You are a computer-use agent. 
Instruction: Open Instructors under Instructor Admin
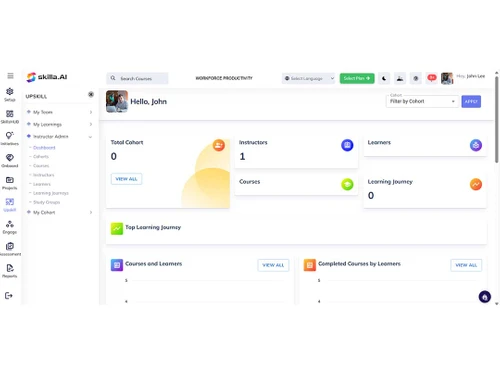coord(43,175)
